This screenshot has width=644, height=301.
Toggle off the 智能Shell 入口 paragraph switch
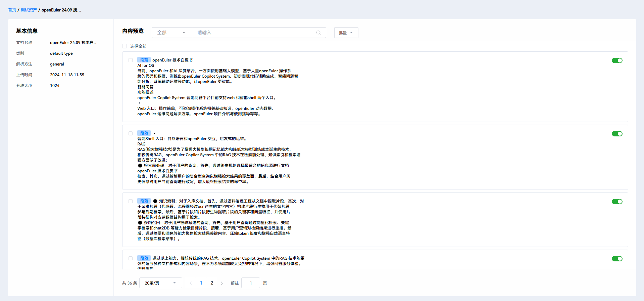[x=617, y=134]
